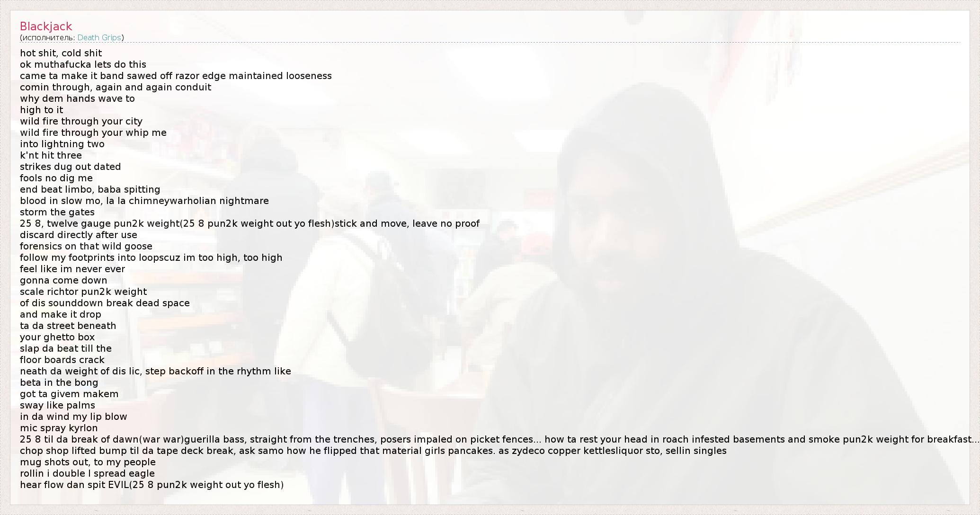The height and width of the screenshot is (515, 980).
Task: Click the line "comin through, again and again conduit"
Action: [x=116, y=87]
